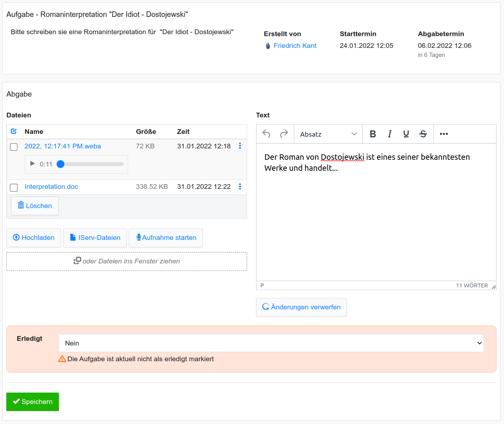Play the audio recording

pyautogui.click(x=33, y=164)
